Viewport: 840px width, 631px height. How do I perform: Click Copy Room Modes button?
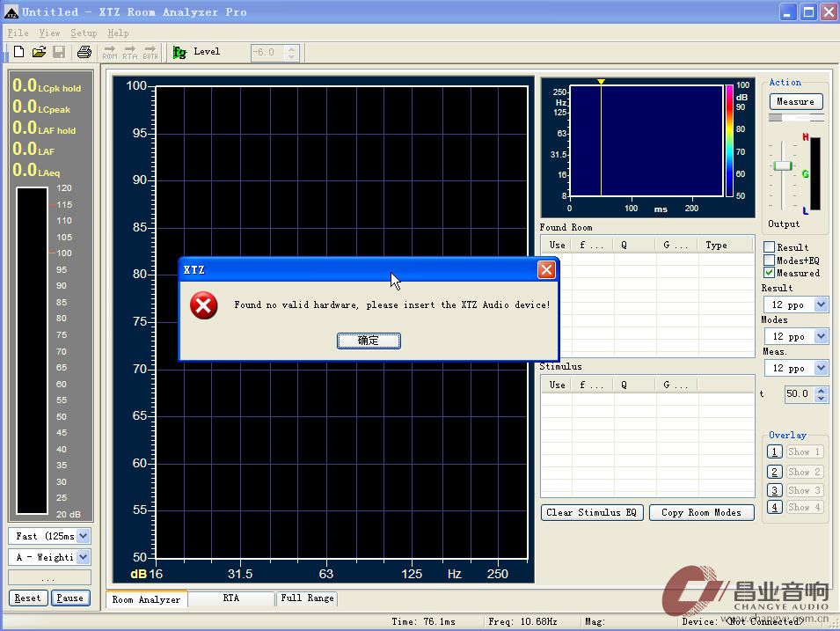[701, 512]
